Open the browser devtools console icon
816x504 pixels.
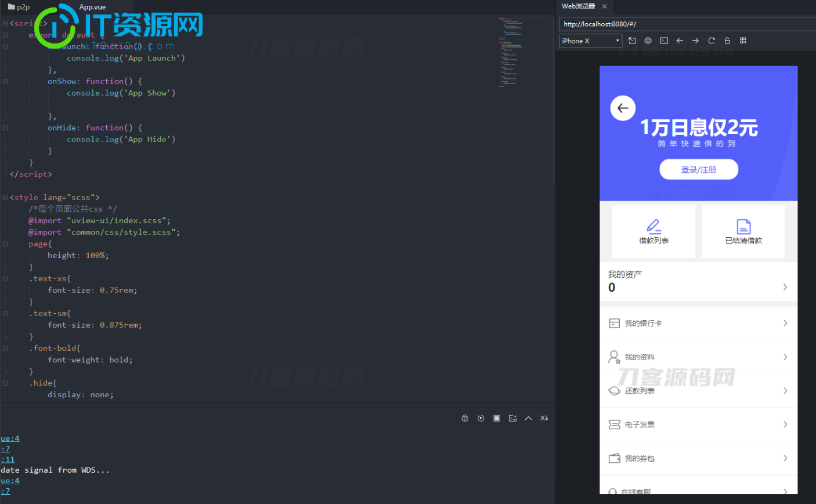click(x=664, y=41)
